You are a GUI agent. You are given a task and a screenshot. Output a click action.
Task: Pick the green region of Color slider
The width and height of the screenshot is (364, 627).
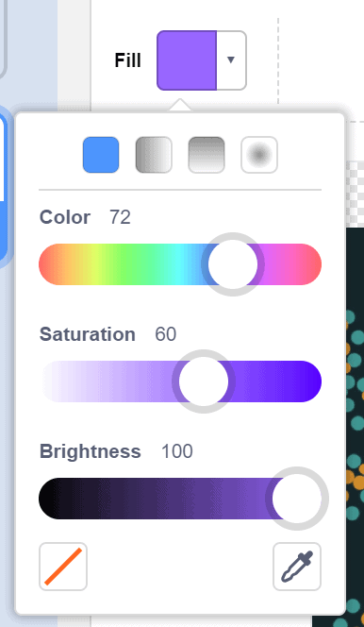124,264
